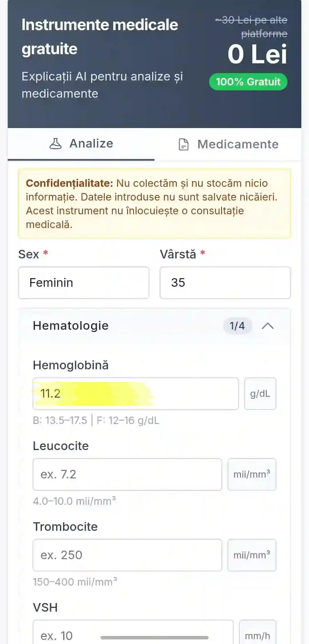
Task: Click the Confidențialitate notice box
Action: [154, 204]
